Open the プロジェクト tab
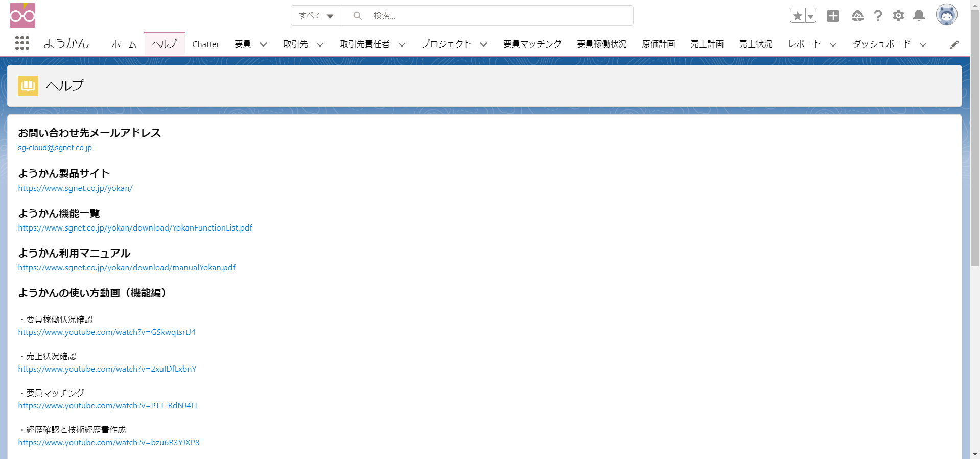The height and width of the screenshot is (459, 980). 446,44
